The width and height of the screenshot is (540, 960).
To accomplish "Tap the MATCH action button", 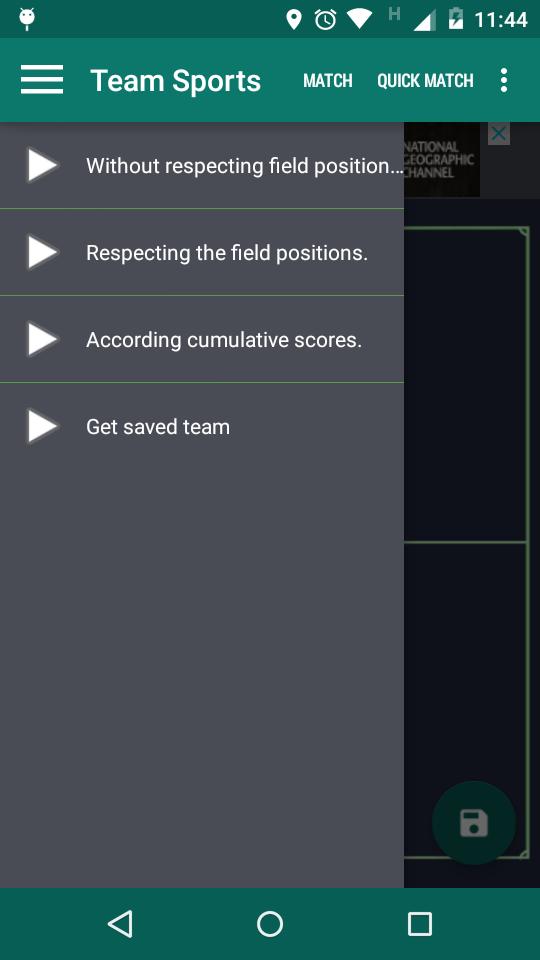I will coord(328,80).
